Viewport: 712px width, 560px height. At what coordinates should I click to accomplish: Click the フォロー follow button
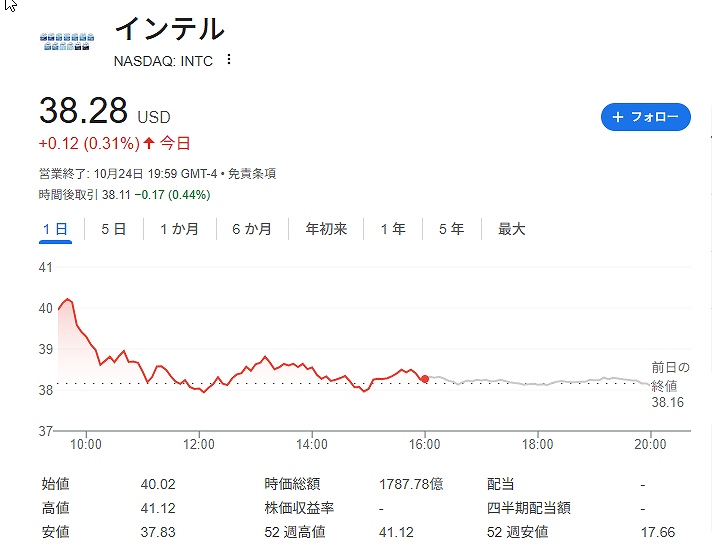click(x=645, y=117)
